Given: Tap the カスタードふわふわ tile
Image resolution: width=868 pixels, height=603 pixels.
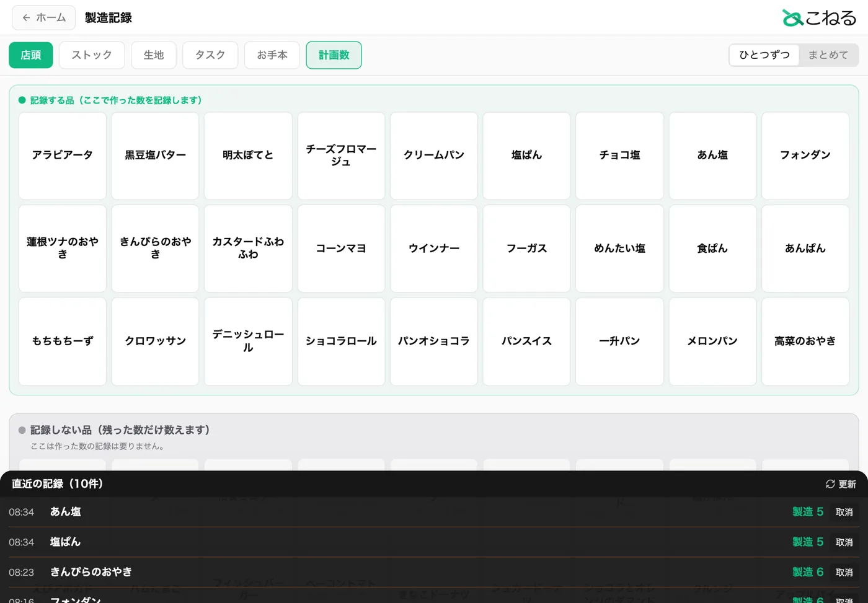Looking at the screenshot, I should click(248, 249).
